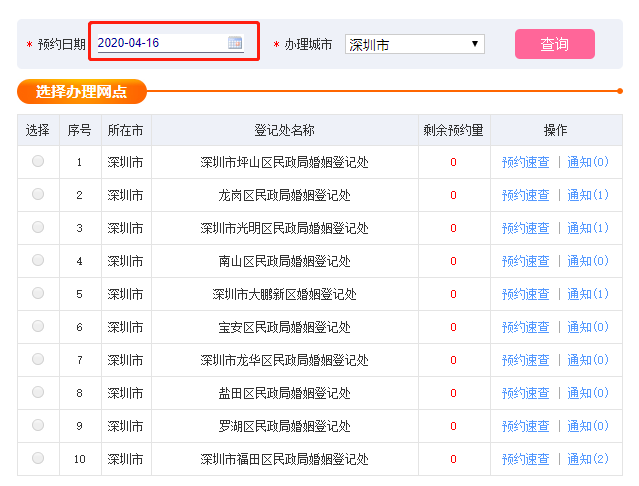The height and width of the screenshot is (486, 639).
Task: Open 预约速查 for row 1 坪山区
Action: pos(525,162)
